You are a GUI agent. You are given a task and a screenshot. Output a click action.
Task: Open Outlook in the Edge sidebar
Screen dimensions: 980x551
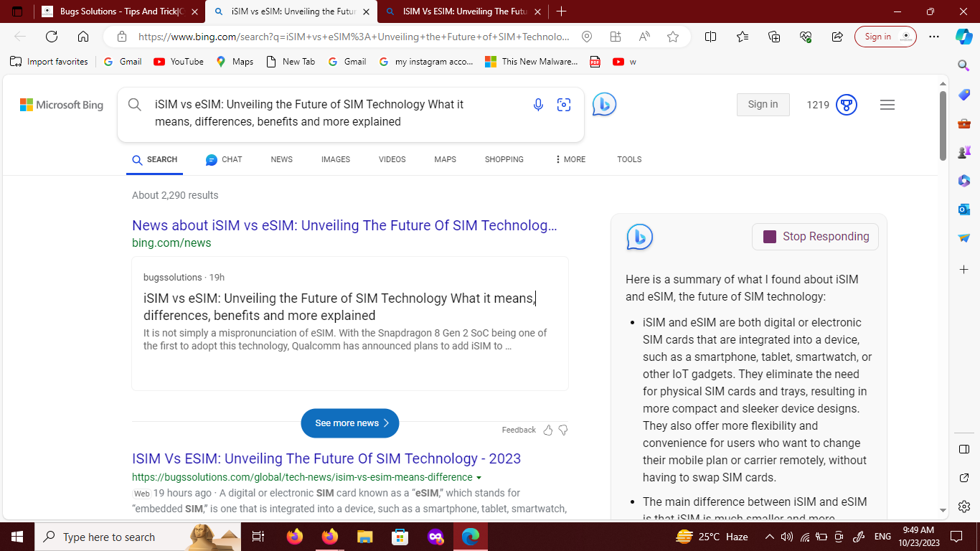point(964,209)
